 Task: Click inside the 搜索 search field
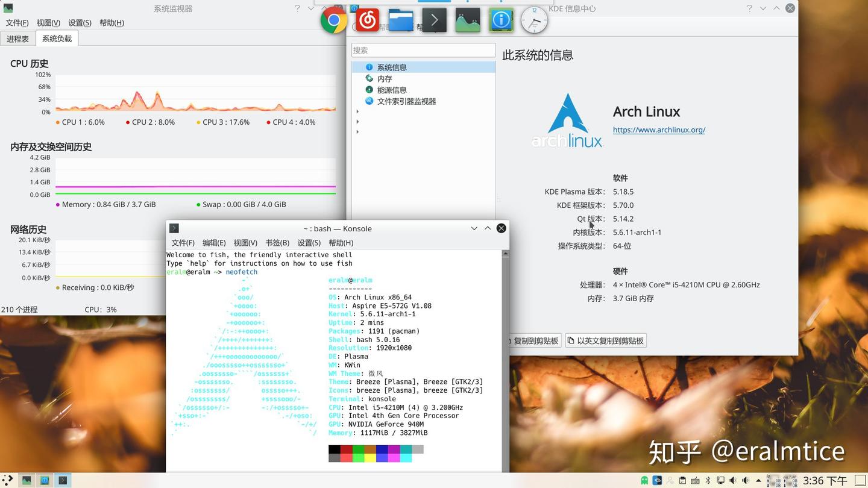[424, 50]
